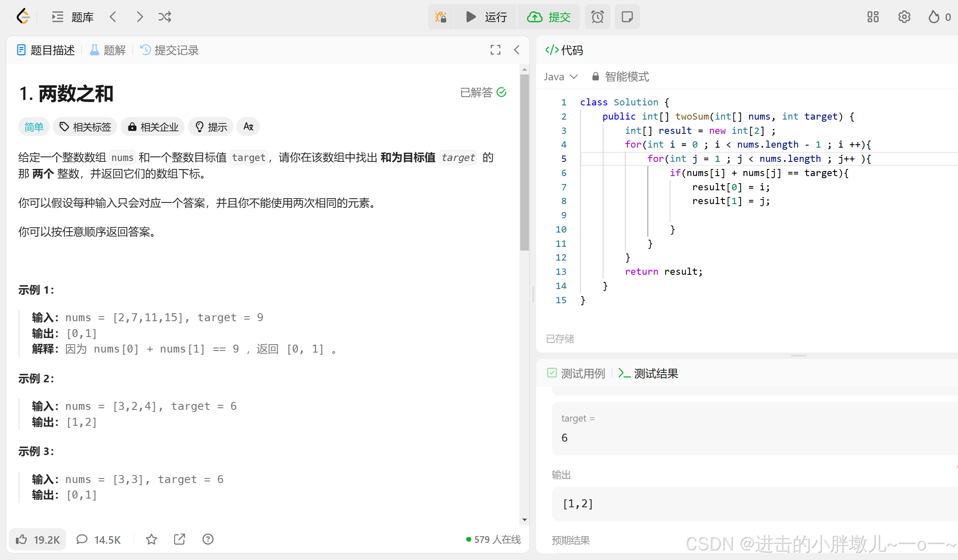
Task: Click the description panel vertical scrollbar
Action: [x=524, y=163]
